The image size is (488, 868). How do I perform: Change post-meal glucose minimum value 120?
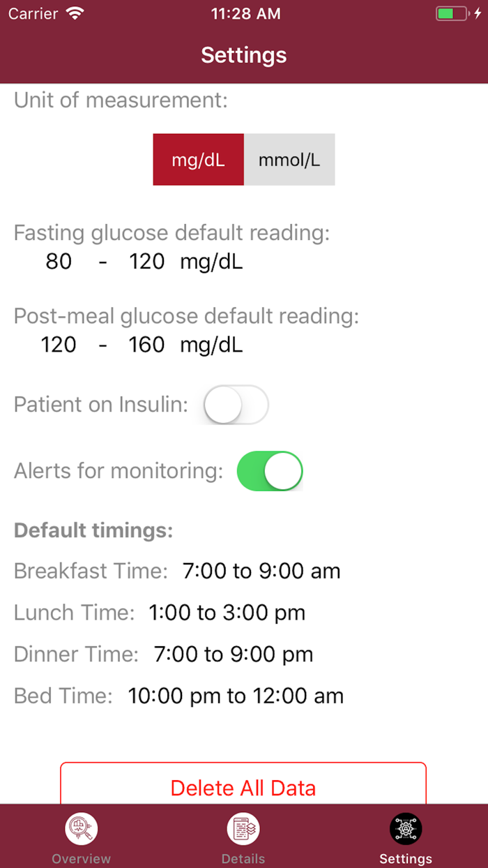pyautogui.click(x=59, y=345)
